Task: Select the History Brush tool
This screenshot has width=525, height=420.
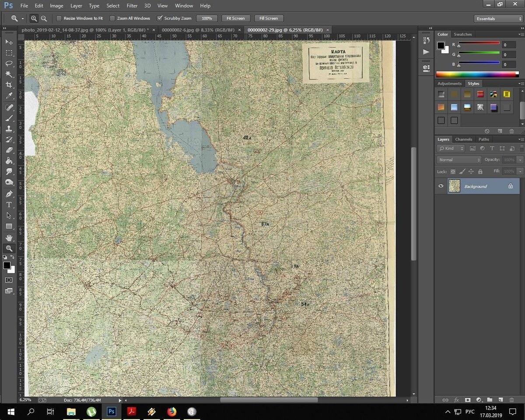Action: (9, 140)
